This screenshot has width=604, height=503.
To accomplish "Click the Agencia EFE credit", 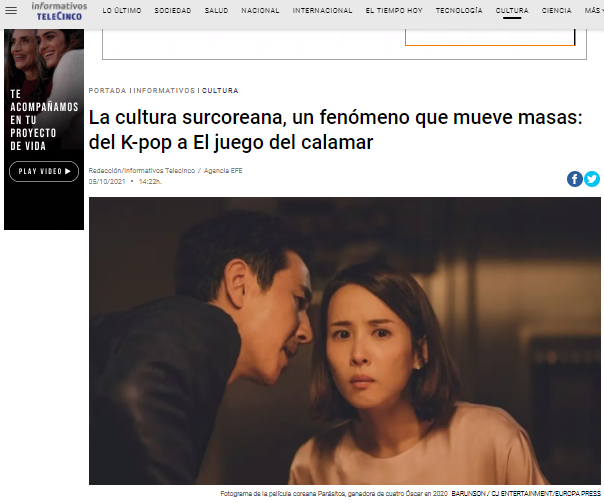I will pos(223,171).
